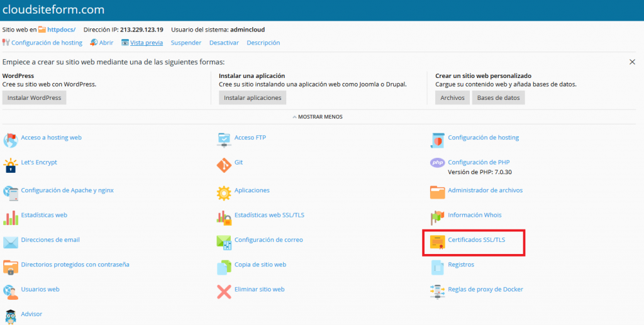Viewport: 644px width, 325px height.
Task: Click the Descripción link
Action: (264, 43)
